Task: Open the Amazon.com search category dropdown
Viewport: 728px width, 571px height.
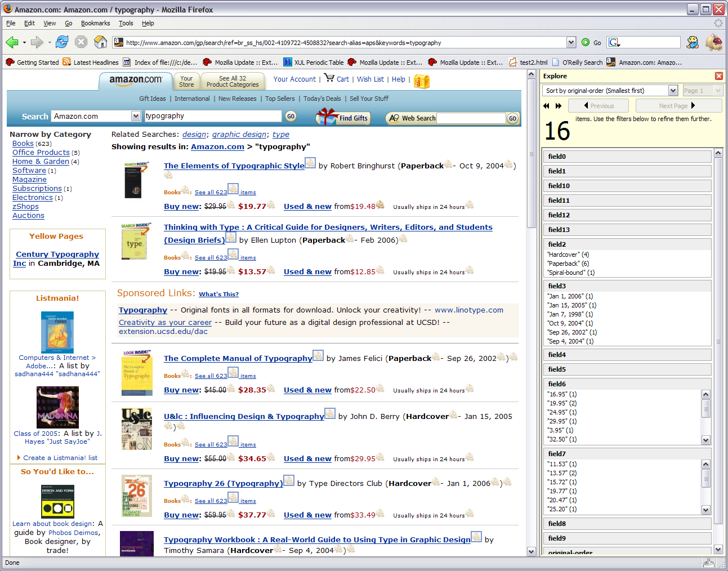Action: (136, 116)
